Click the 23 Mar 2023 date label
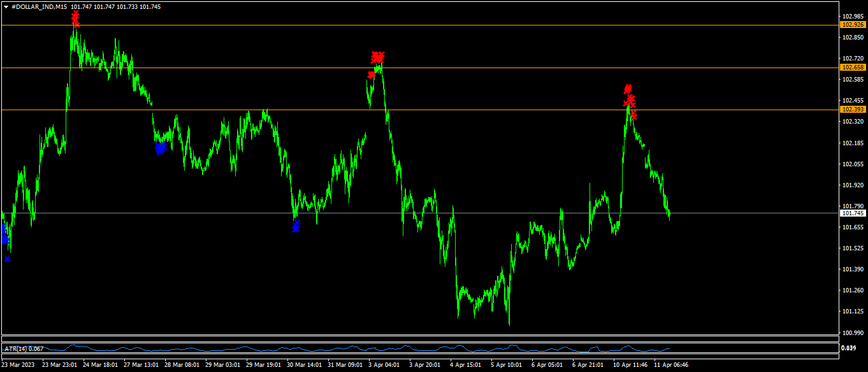Viewport: 868px width, 372px height. (x=18, y=365)
